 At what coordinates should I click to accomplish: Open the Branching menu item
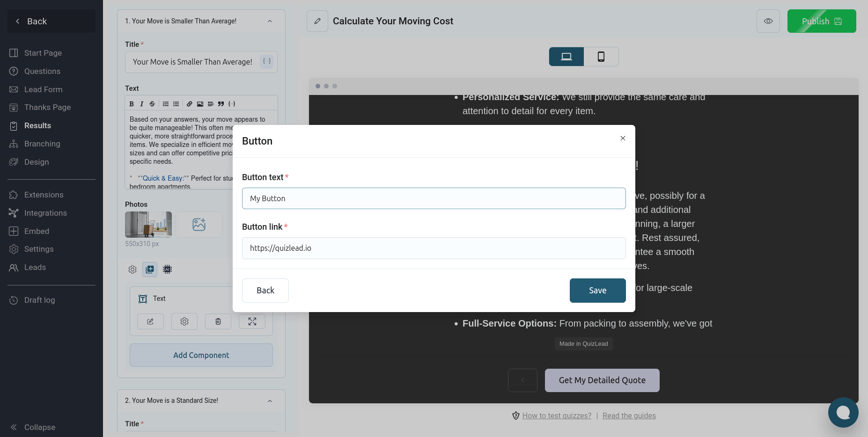point(42,144)
